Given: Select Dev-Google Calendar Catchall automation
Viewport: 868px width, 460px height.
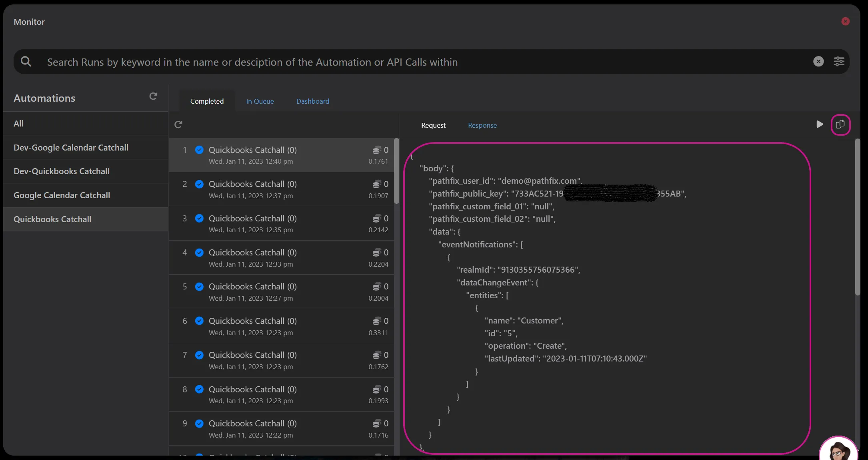Looking at the screenshot, I should 86,147.
